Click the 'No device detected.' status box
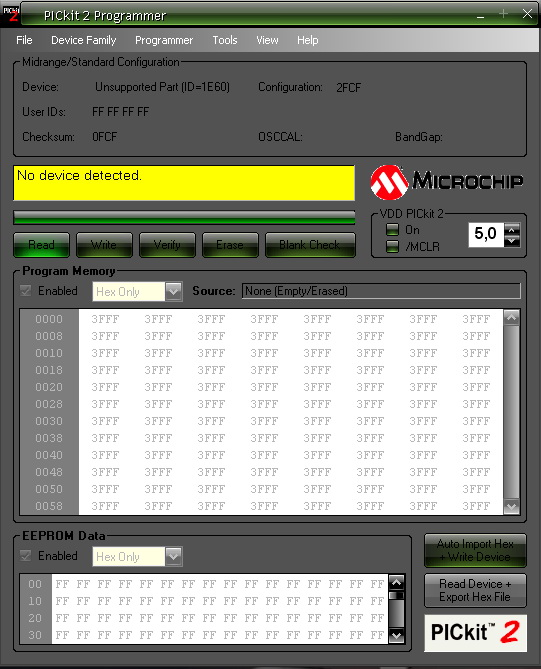Viewport: 541px width, 669px height. [184, 183]
